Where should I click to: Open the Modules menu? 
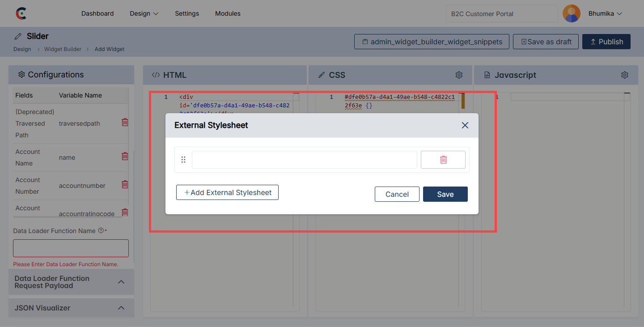pos(228,13)
